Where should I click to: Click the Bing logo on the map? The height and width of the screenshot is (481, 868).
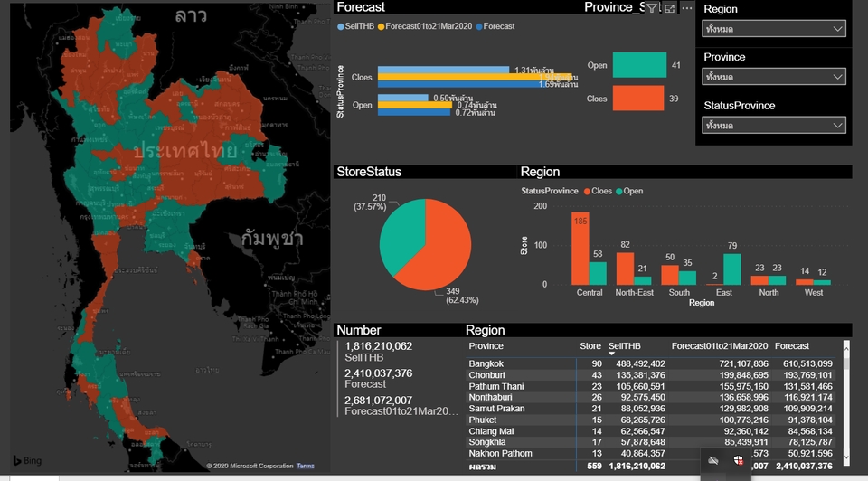(28, 460)
